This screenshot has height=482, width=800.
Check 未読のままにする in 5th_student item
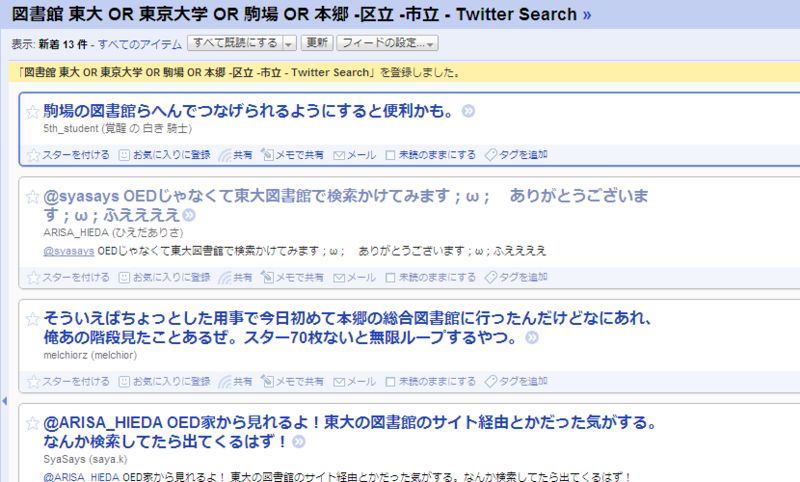tap(390, 156)
